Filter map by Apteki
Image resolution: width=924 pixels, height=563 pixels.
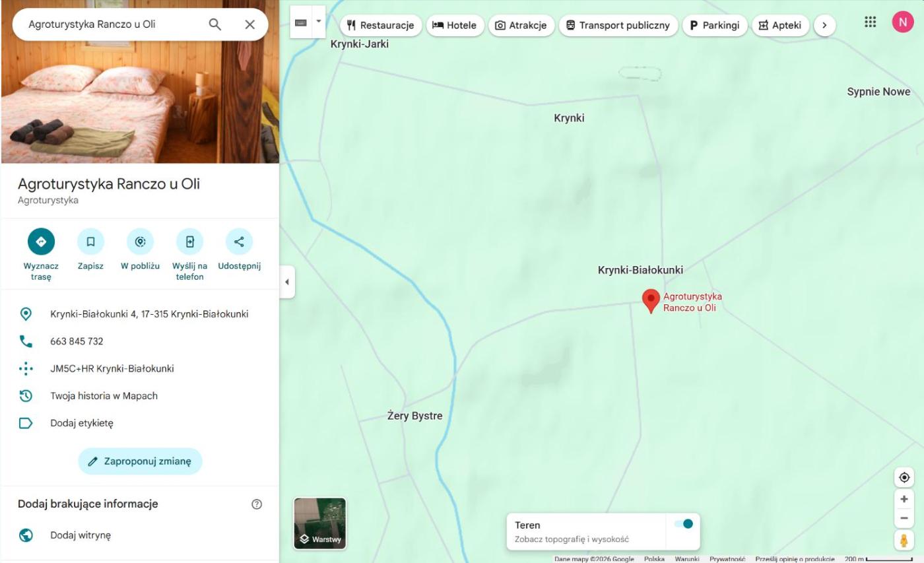pyautogui.click(x=781, y=25)
